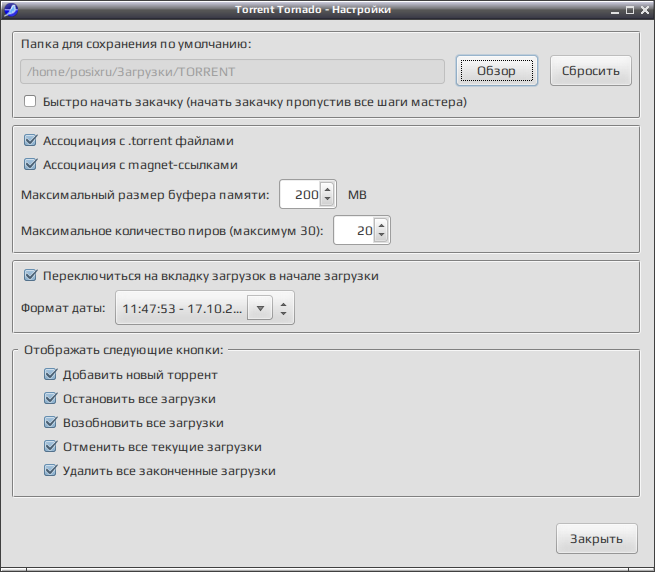Decrease the memory buffer size with down arrow

327,199
